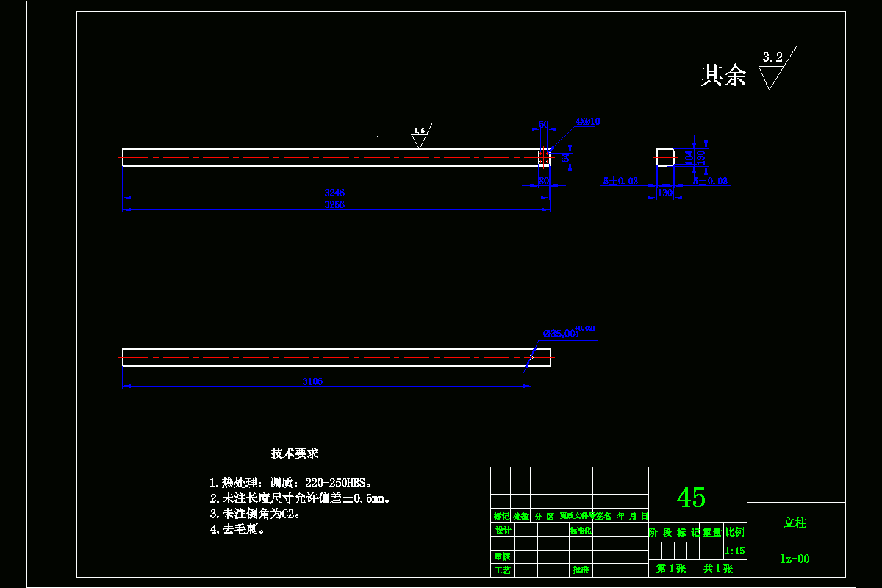Click the 工艺 cell in the title block
The height and width of the screenshot is (588, 882).
(x=503, y=570)
